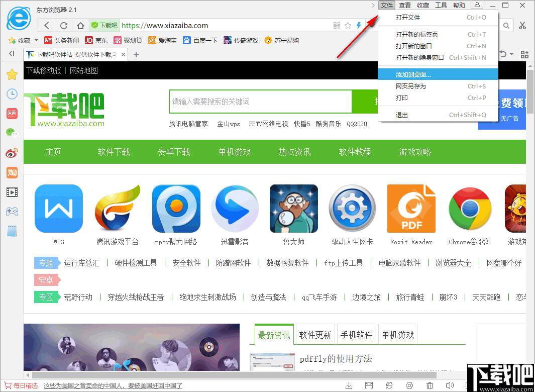
Task: Switch to the 软件更新 tab
Action: click(x=315, y=334)
